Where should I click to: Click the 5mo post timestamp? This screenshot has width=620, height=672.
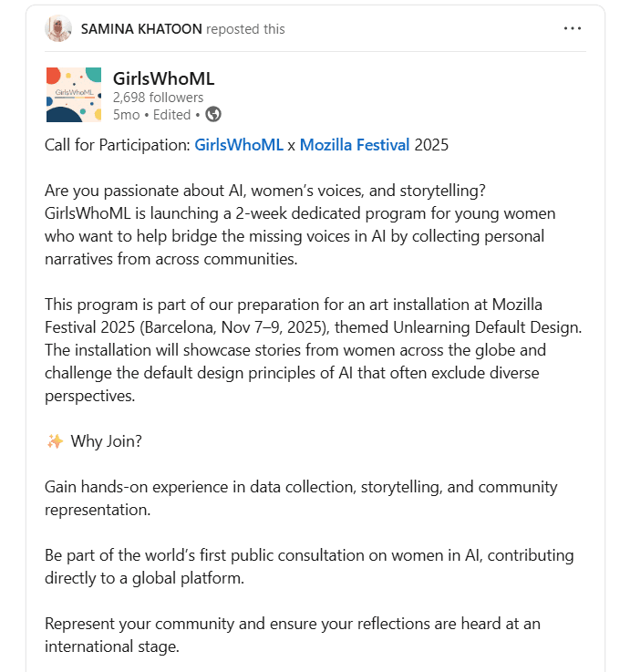[x=126, y=115]
